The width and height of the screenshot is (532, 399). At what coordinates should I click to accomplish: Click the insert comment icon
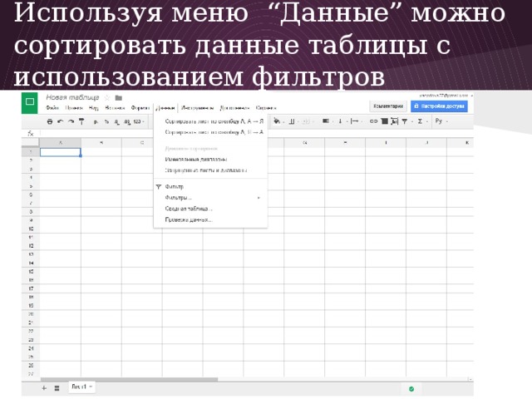(x=384, y=121)
